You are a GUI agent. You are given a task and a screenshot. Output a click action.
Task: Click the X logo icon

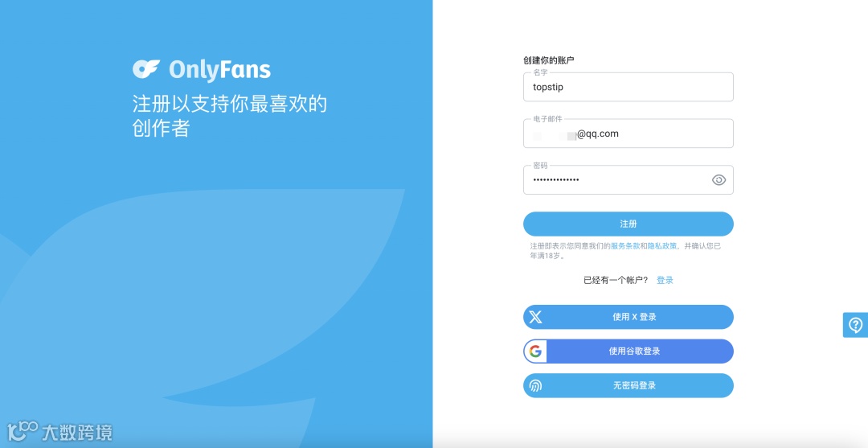coord(535,317)
